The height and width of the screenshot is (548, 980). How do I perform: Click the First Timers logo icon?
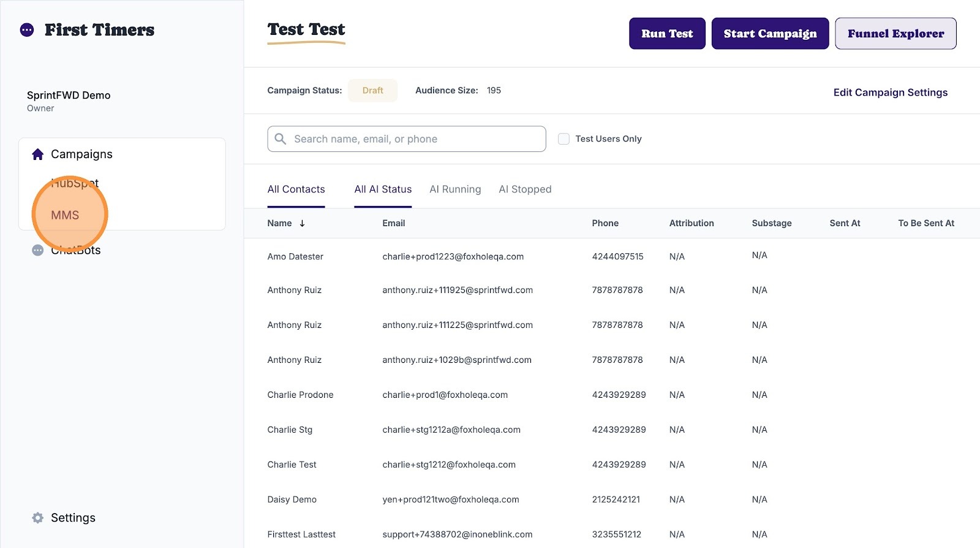[x=27, y=30]
